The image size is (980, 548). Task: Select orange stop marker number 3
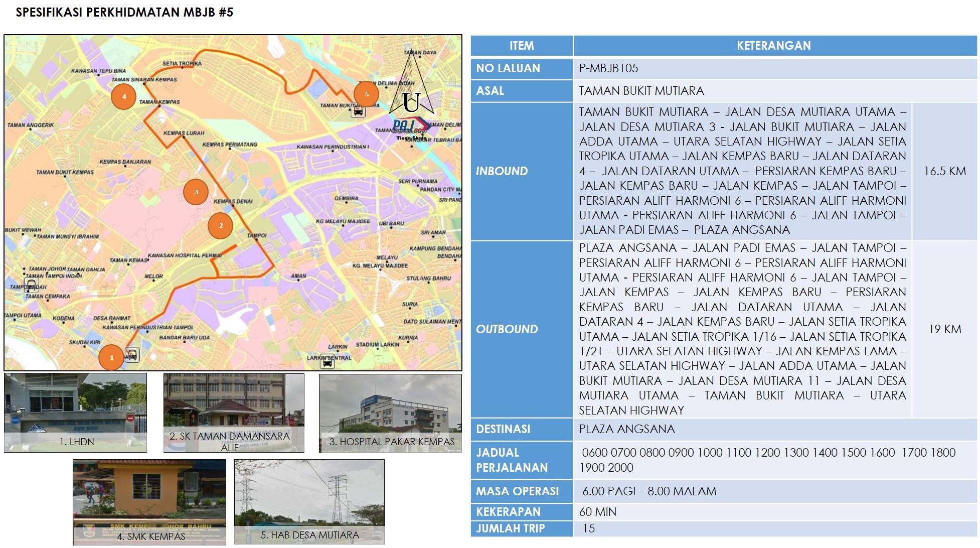196,192
